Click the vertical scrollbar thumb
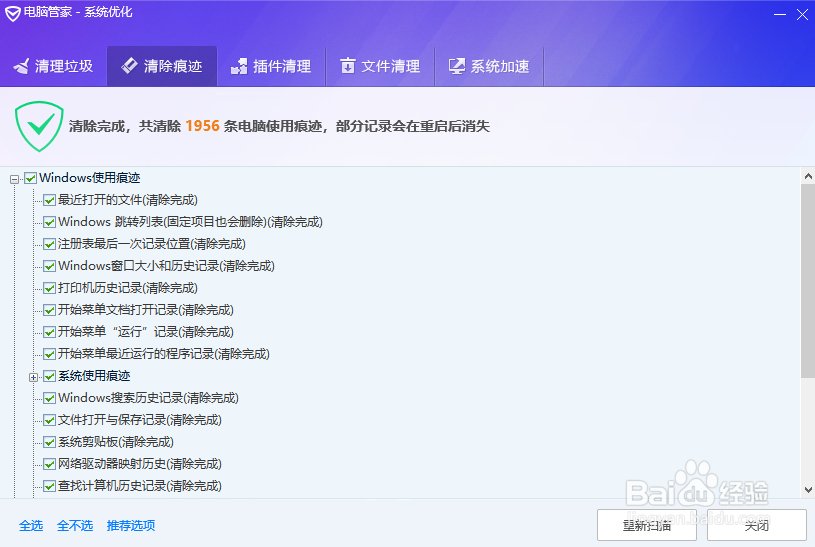Image resolution: width=815 pixels, height=547 pixels. coord(808,281)
